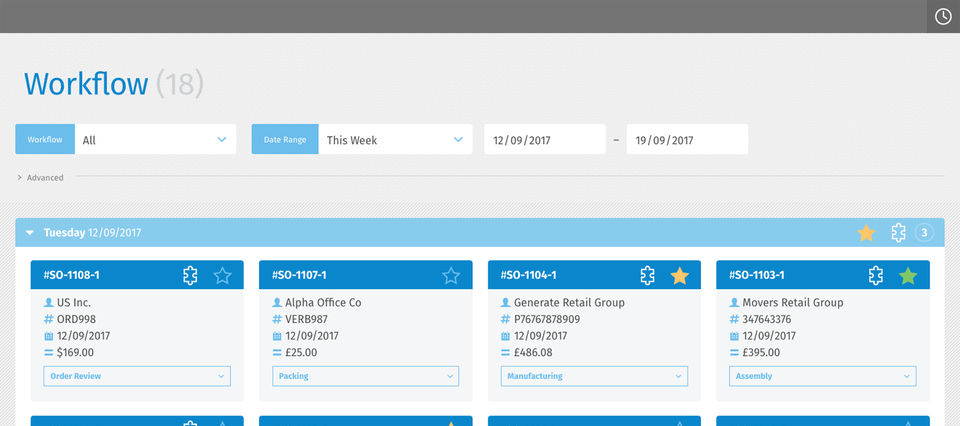The width and height of the screenshot is (960, 426).
Task: Toggle green star on #SO-1103-1
Action: (x=908, y=276)
